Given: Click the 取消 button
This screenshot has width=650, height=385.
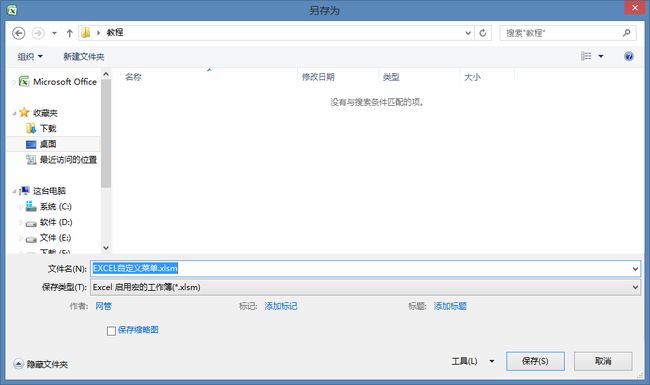Looking at the screenshot, I should click(603, 361).
